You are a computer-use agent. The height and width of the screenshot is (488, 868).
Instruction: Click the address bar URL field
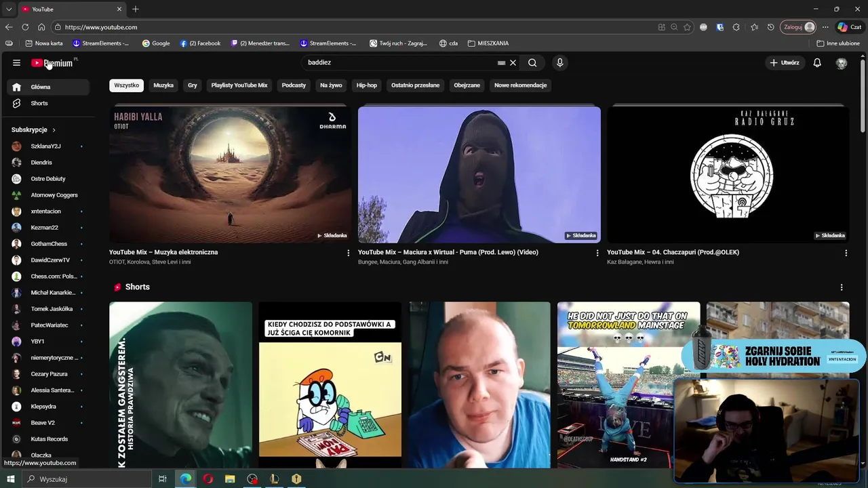[353, 27]
